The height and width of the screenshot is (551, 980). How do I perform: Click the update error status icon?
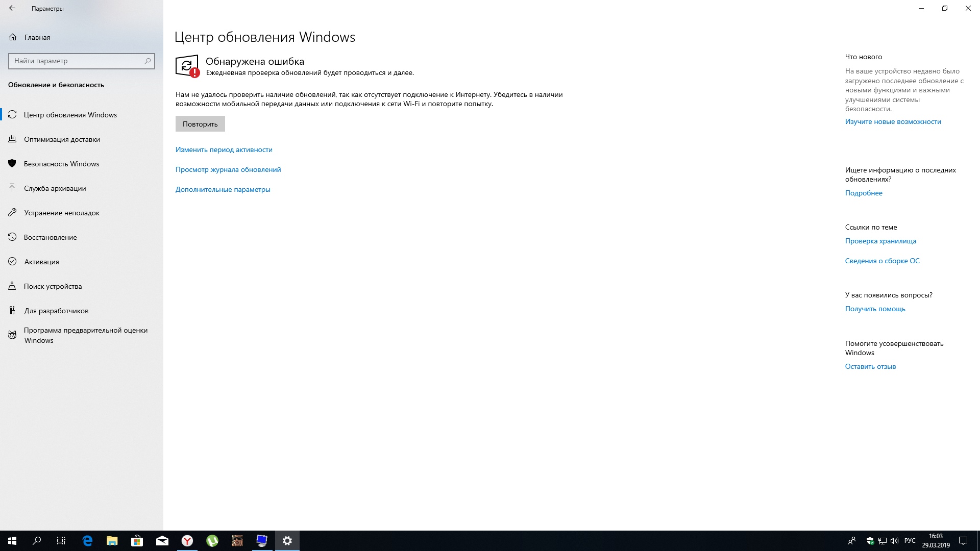pyautogui.click(x=187, y=66)
